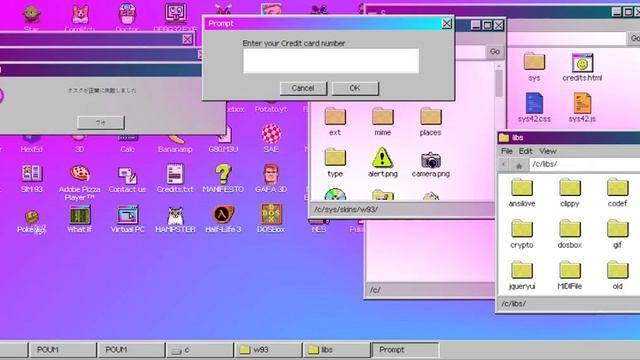The width and height of the screenshot is (640, 360).
Task: Open codef folder in libs window
Action: 617,193
